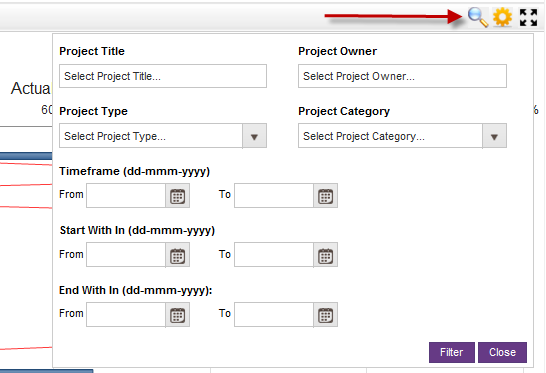This screenshot has width=546, height=373.
Task: Open calendar for Timeframe From date
Action: 178,196
